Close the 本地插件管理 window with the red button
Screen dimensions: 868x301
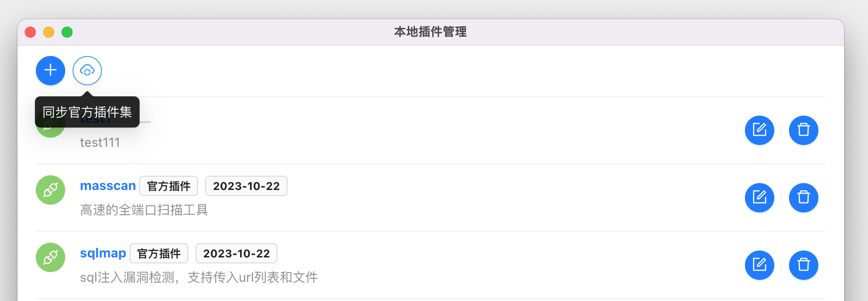click(x=30, y=32)
